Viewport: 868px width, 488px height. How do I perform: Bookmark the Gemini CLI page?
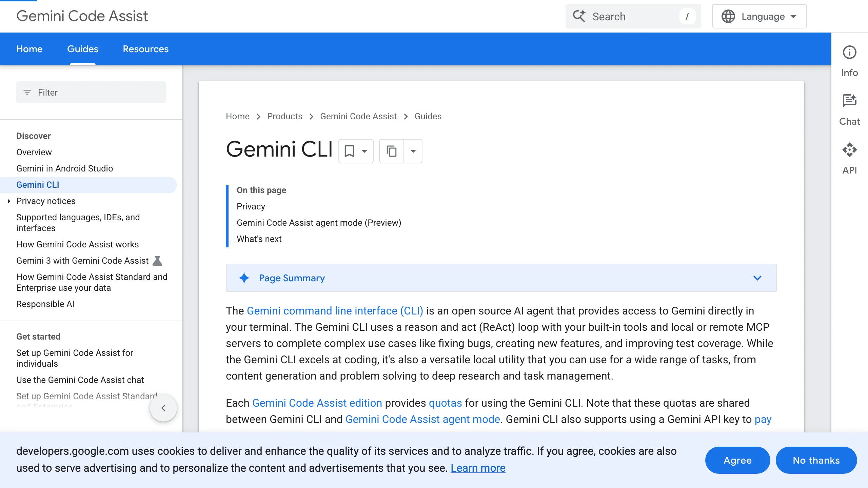click(350, 151)
